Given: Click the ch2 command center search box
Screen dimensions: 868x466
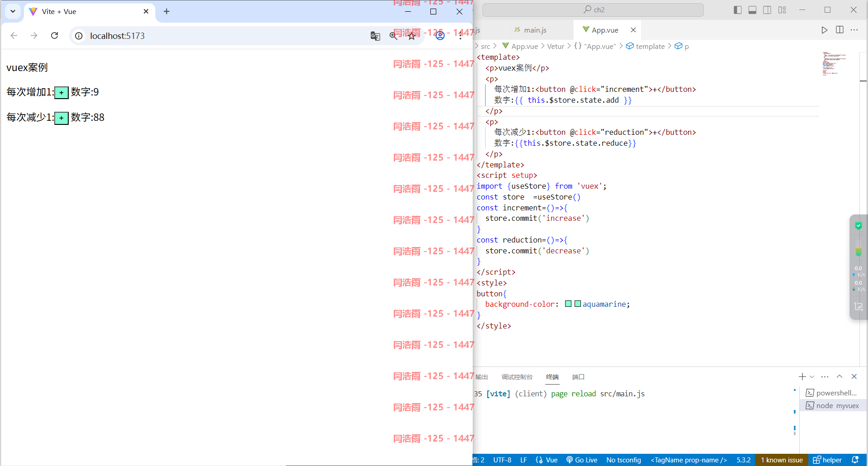Looking at the screenshot, I should [593, 10].
